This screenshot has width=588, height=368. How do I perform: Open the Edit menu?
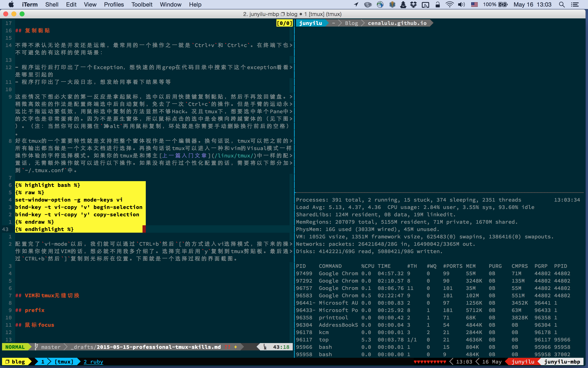[x=71, y=4]
